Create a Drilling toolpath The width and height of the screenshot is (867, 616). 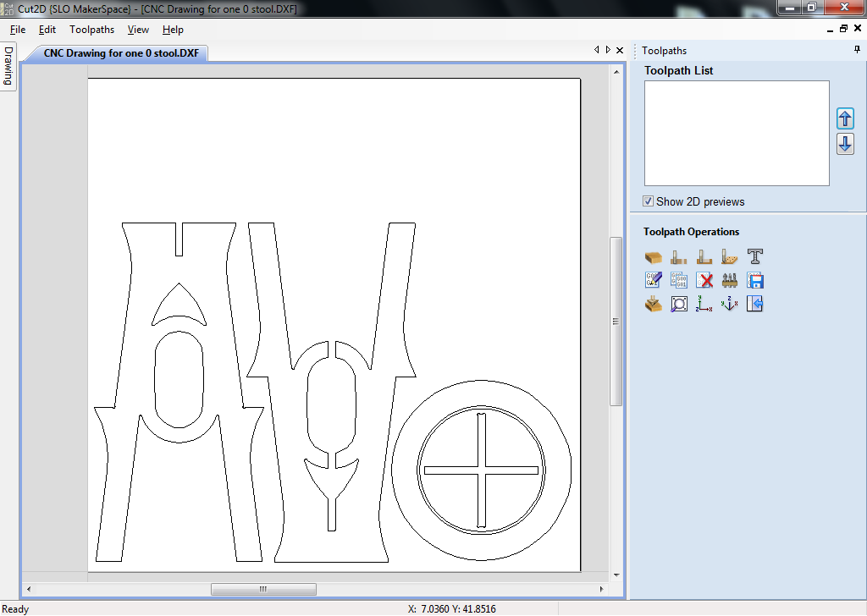[x=729, y=256]
